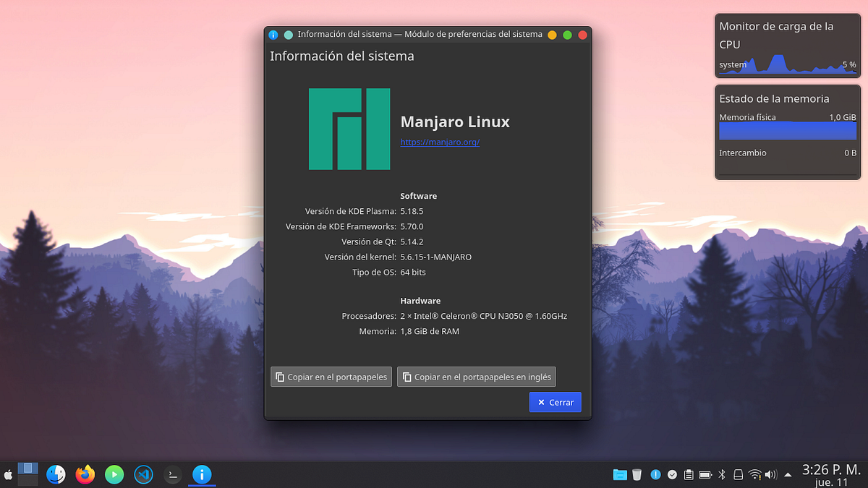Click the KDE Frameworks version 5.70.0

pos(412,226)
